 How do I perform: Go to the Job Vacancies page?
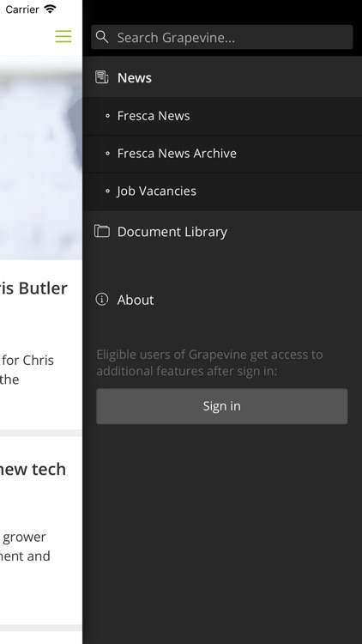click(222, 191)
